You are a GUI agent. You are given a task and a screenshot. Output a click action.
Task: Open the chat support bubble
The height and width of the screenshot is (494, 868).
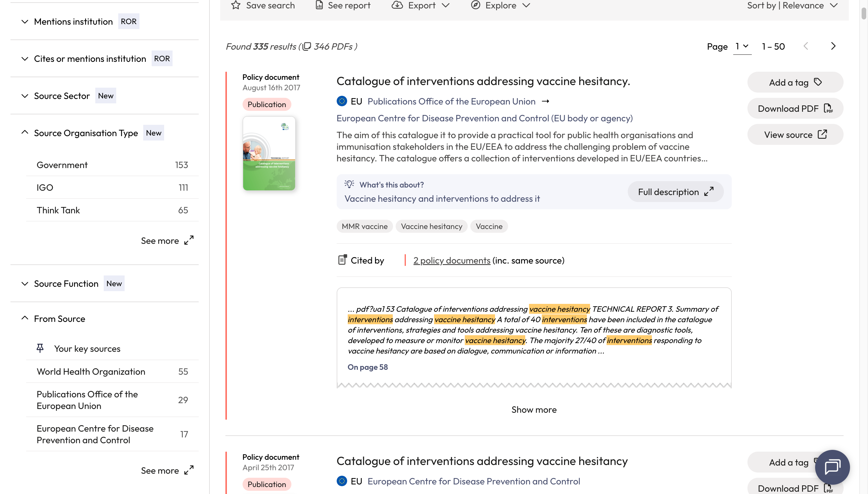tap(832, 467)
